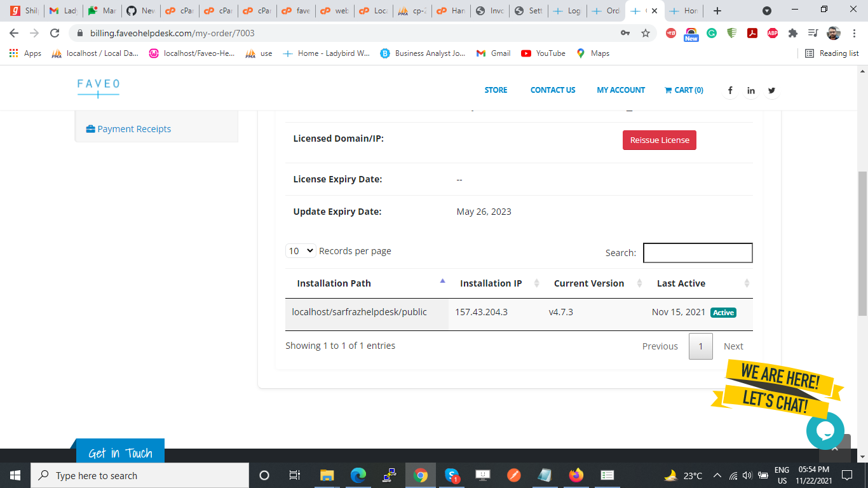Sort by Installation Path column
This screenshot has height=488, width=868.
coord(367,283)
